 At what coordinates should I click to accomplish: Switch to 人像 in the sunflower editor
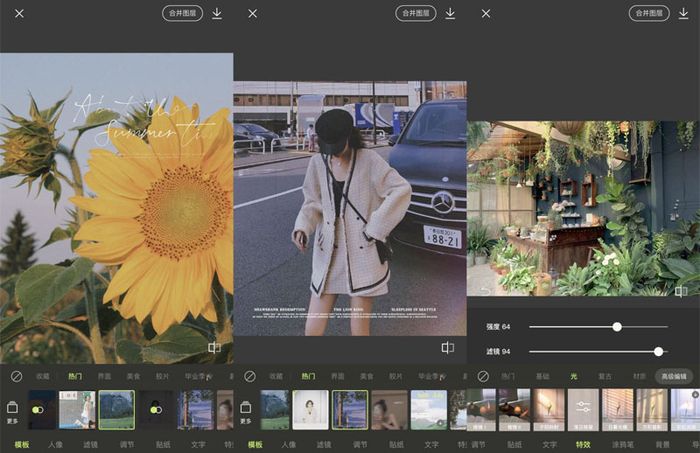55,444
